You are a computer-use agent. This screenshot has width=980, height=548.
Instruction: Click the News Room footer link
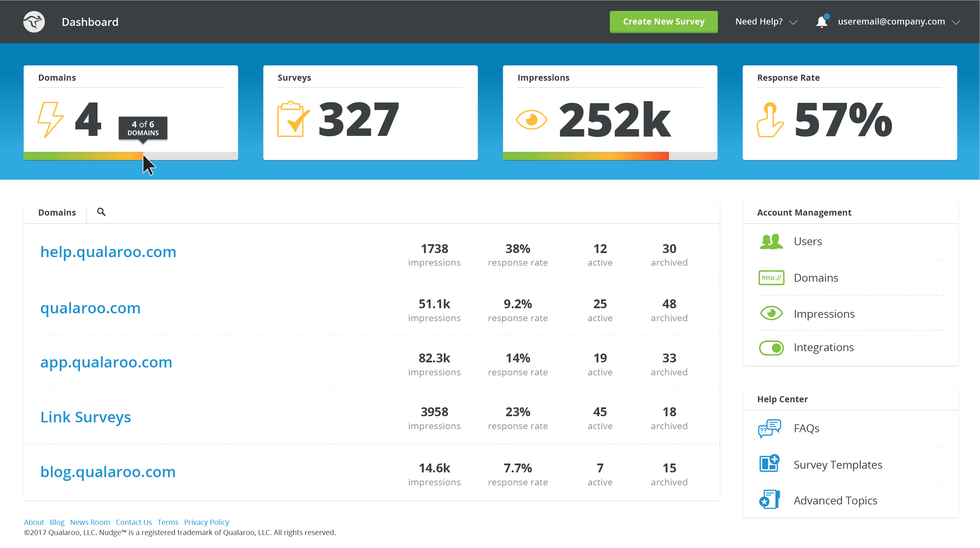[90, 522]
